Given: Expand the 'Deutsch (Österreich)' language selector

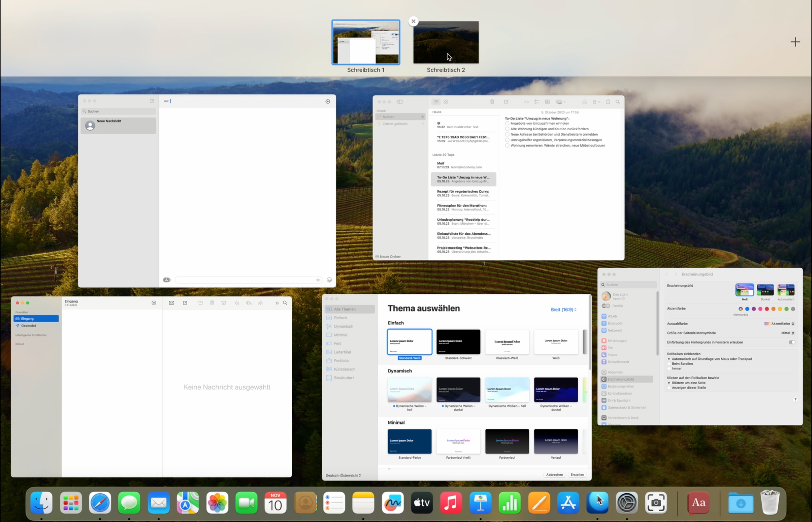Looking at the screenshot, I should point(343,475).
